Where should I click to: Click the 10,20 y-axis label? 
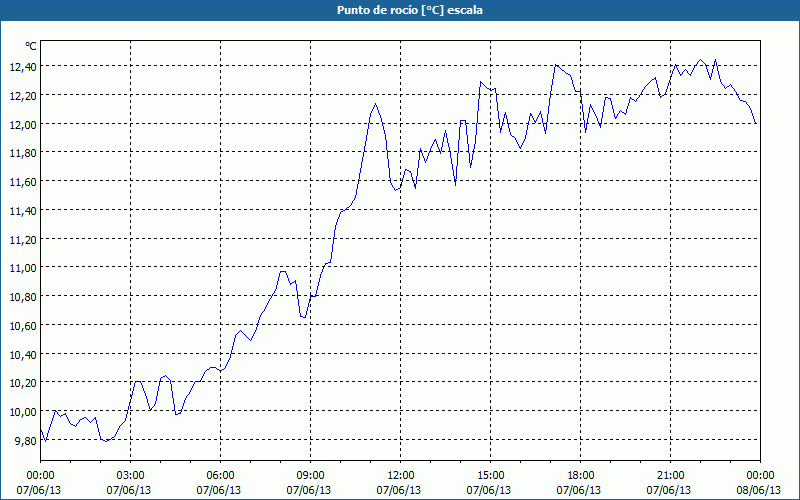point(23,383)
